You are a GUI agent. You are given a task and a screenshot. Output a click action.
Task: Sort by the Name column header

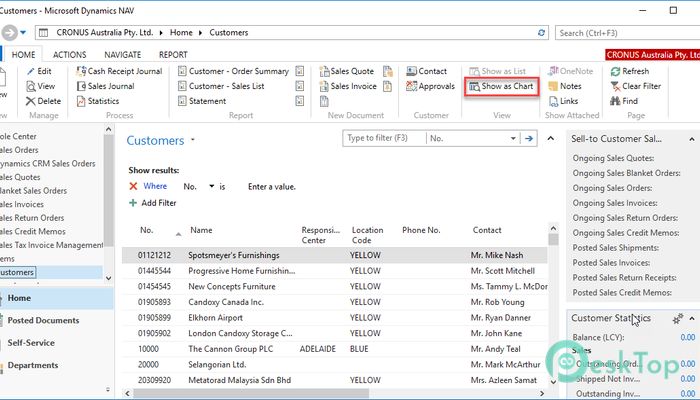tap(201, 230)
